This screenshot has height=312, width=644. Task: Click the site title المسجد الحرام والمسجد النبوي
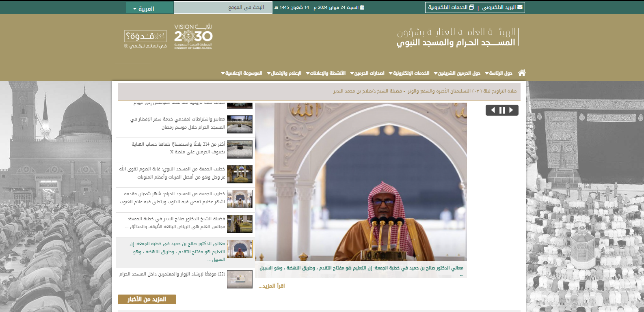[x=456, y=43]
